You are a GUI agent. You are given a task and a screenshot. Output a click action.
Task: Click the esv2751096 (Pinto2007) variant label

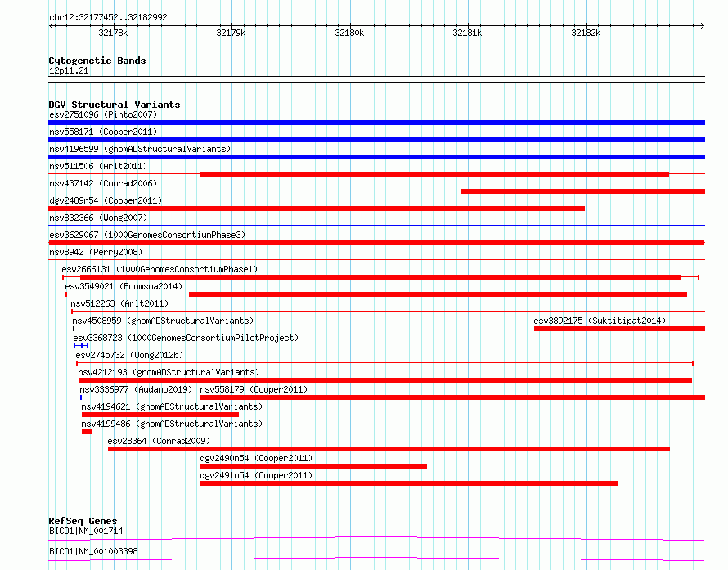coord(103,114)
